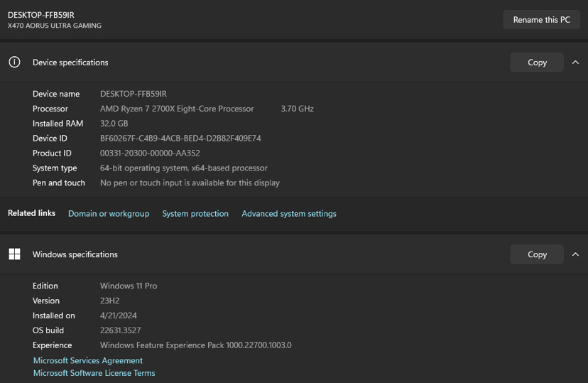This screenshot has height=383, width=588.
Task: Click the Related links label
Action: tap(31, 213)
